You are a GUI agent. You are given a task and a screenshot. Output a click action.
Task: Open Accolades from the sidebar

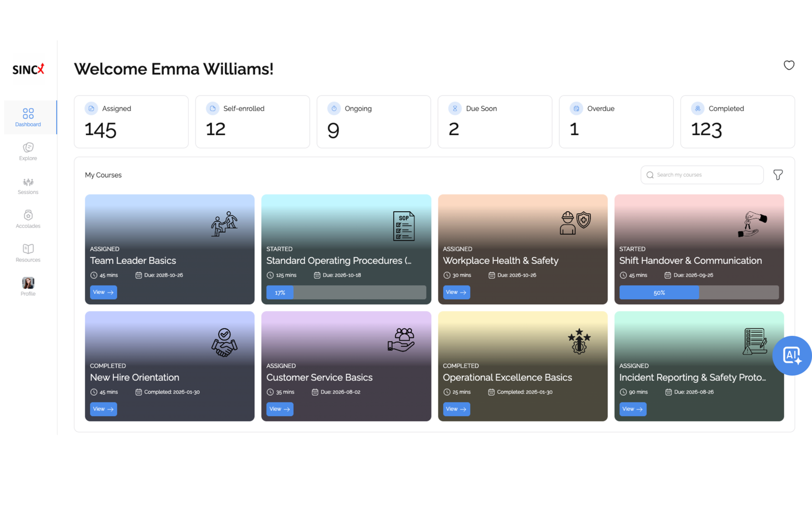click(x=28, y=219)
